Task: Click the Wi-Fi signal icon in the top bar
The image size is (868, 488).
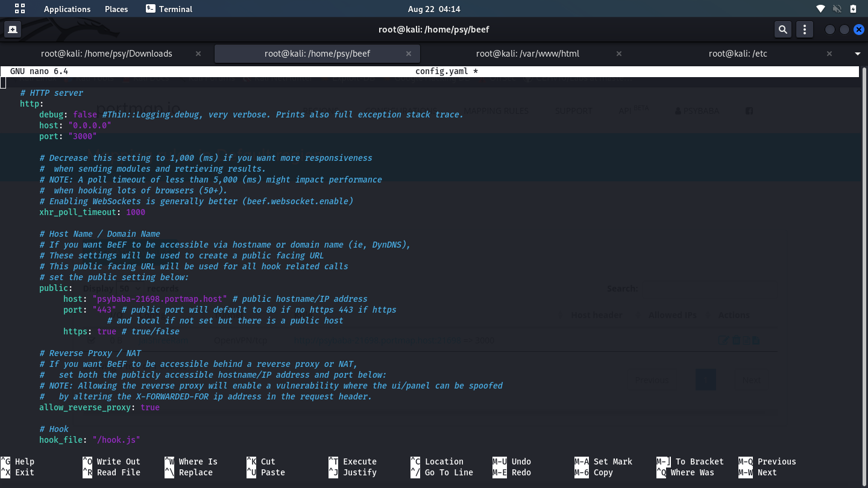Action: point(820,8)
